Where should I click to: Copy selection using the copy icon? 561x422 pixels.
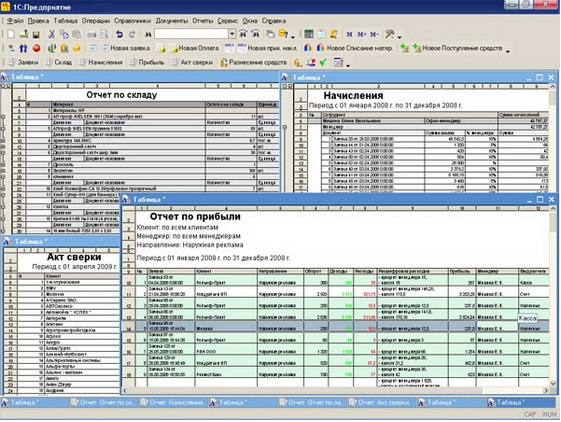[64, 34]
